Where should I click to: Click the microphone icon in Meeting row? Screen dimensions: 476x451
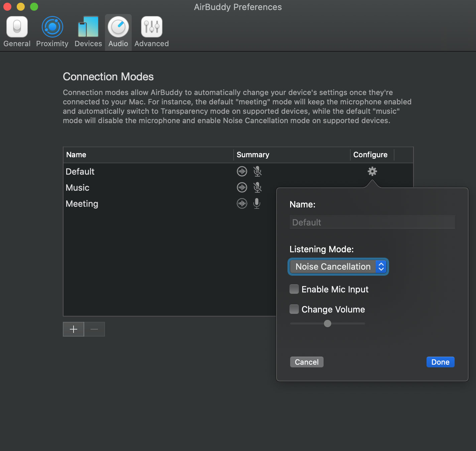click(257, 203)
